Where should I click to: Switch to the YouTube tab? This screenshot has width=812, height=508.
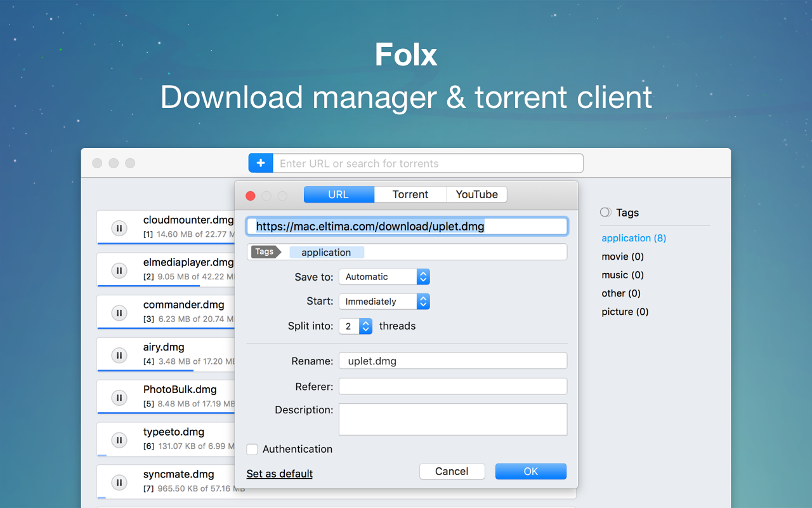(477, 194)
